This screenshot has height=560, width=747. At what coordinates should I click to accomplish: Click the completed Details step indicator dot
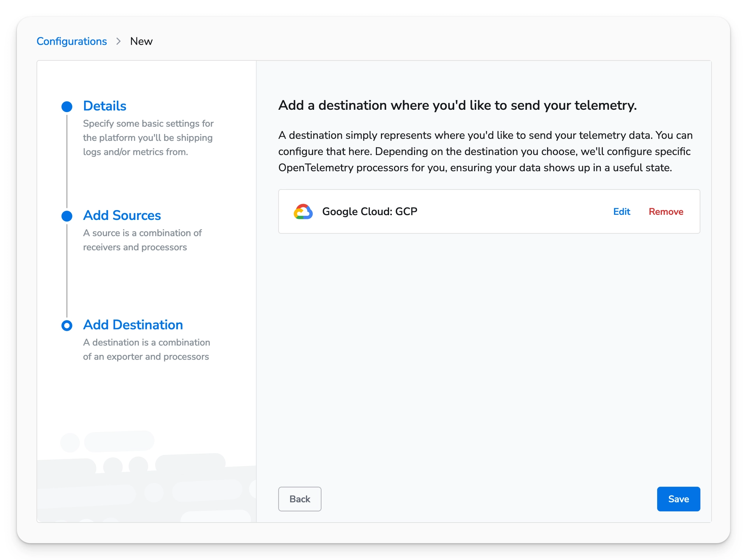[67, 106]
